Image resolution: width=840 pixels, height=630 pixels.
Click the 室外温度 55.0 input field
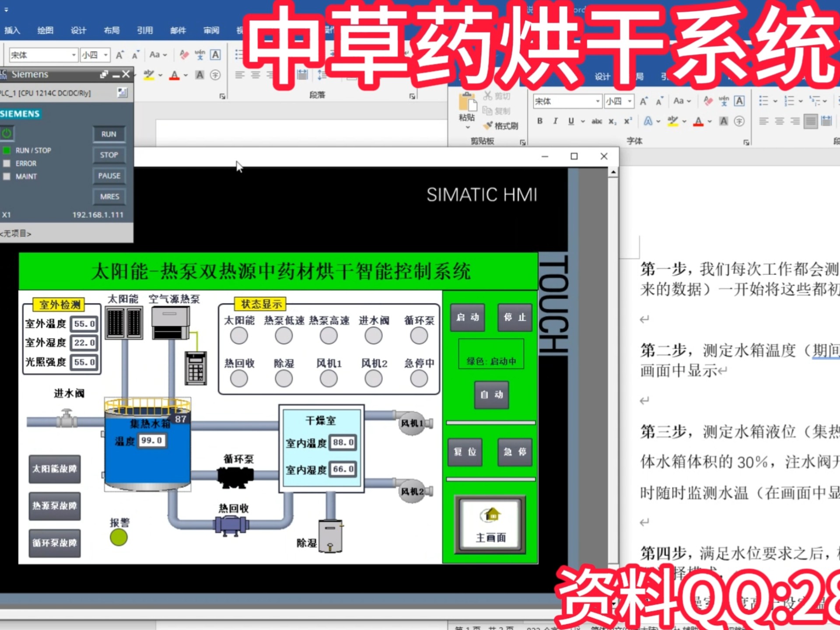[84, 324]
